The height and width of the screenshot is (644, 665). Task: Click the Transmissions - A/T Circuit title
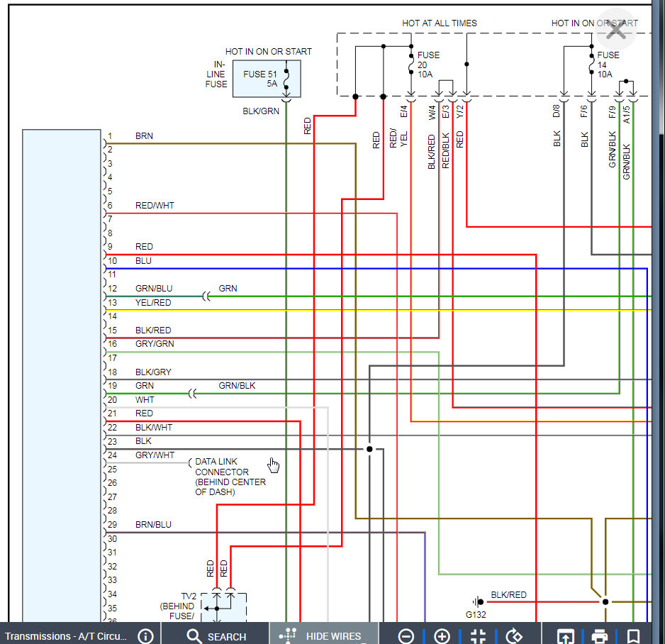(x=66, y=635)
